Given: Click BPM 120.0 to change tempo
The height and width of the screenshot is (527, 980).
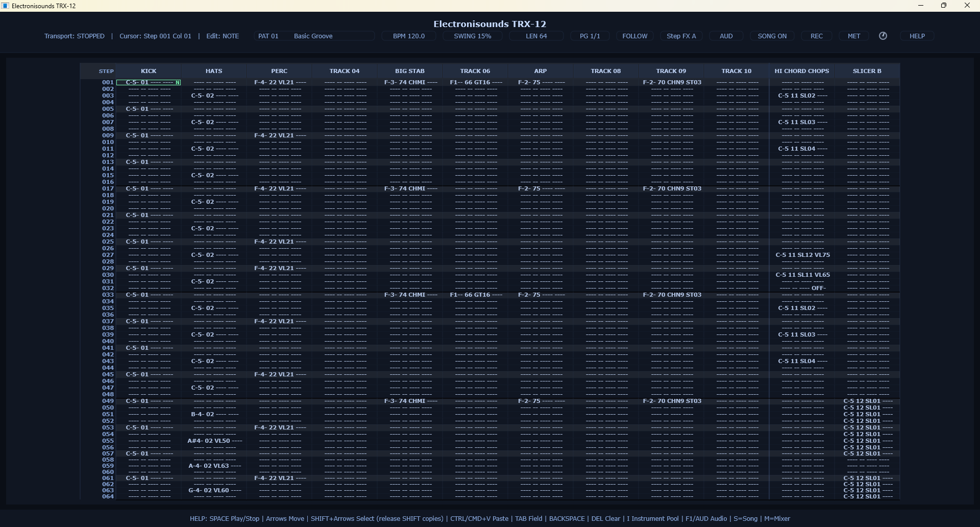Looking at the screenshot, I should [408, 36].
